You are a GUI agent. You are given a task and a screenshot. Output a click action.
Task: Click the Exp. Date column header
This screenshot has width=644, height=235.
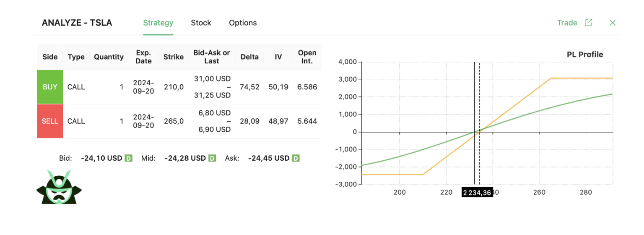pyautogui.click(x=143, y=57)
